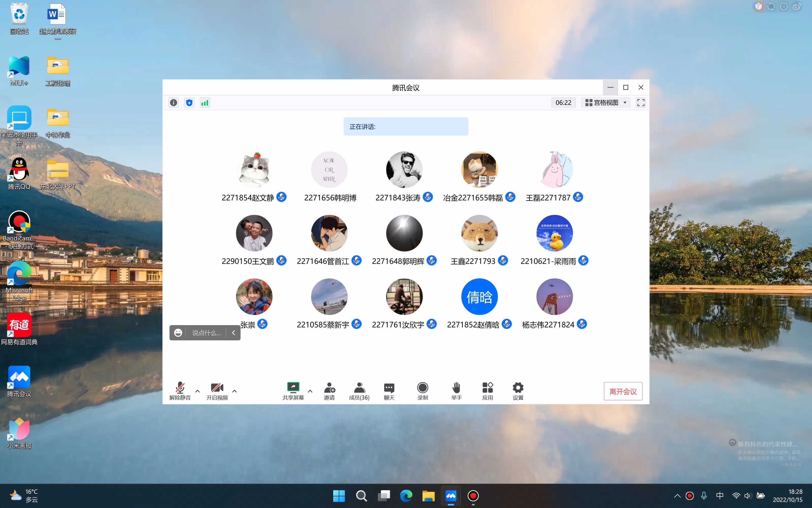Screen dimensions: 812x508
Task: Click muted mic icon beside 2271843张涛
Action: click(x=428, y=197)
